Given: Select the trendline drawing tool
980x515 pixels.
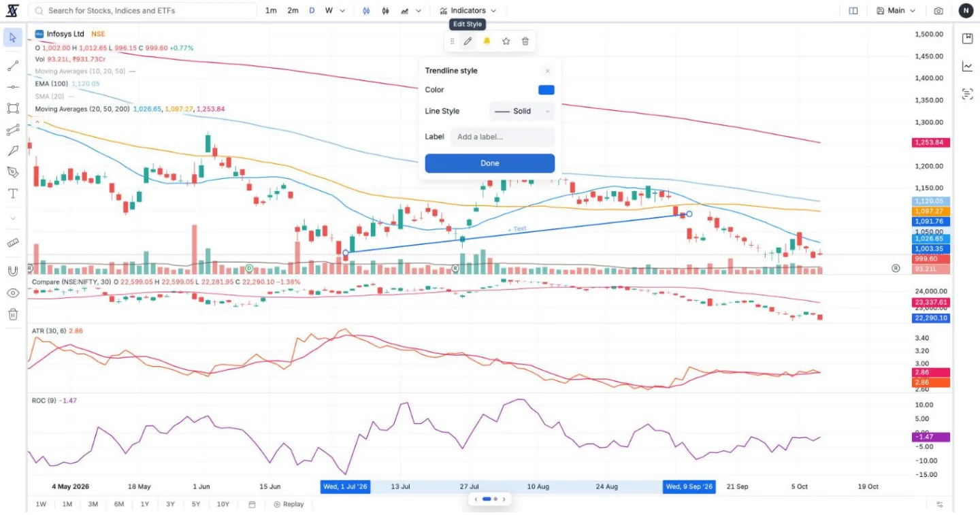Looking at the screenshot, I should pyautogui.click(x=12, y=66).
